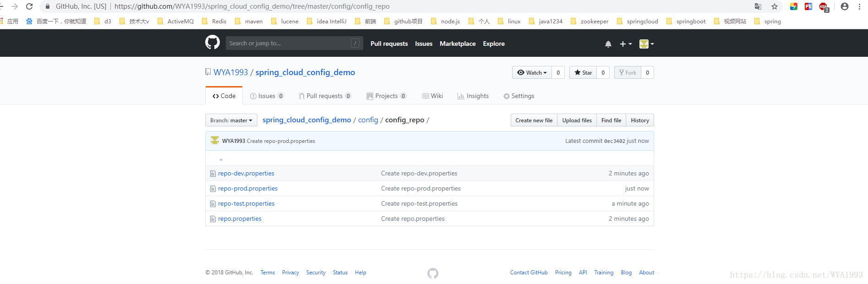Click the Create new file button
The height and width of the screenshot is (284, 868).
[x=534, y=120]
